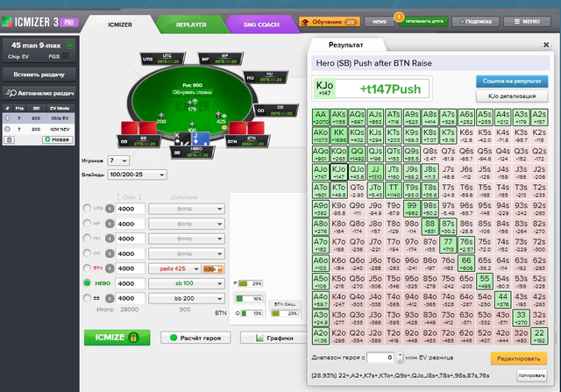Image resolution: width=561 pixels, height=392 pixels.
Task: Select UTG as hero radio button
Action: [x=87, y=209]
